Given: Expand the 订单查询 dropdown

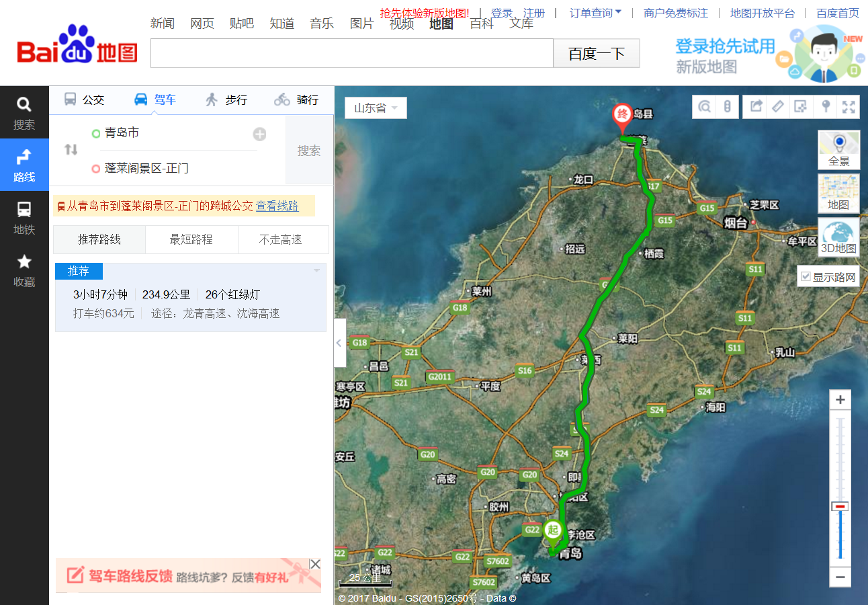Looking at the screenshot, I should (595, 13).
